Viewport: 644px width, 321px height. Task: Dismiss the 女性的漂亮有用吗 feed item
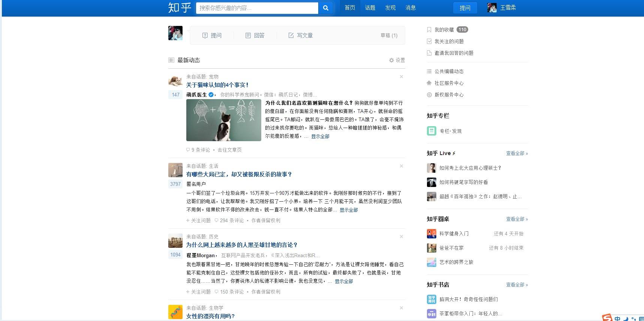pyautogui.click(x=401, y=308)
